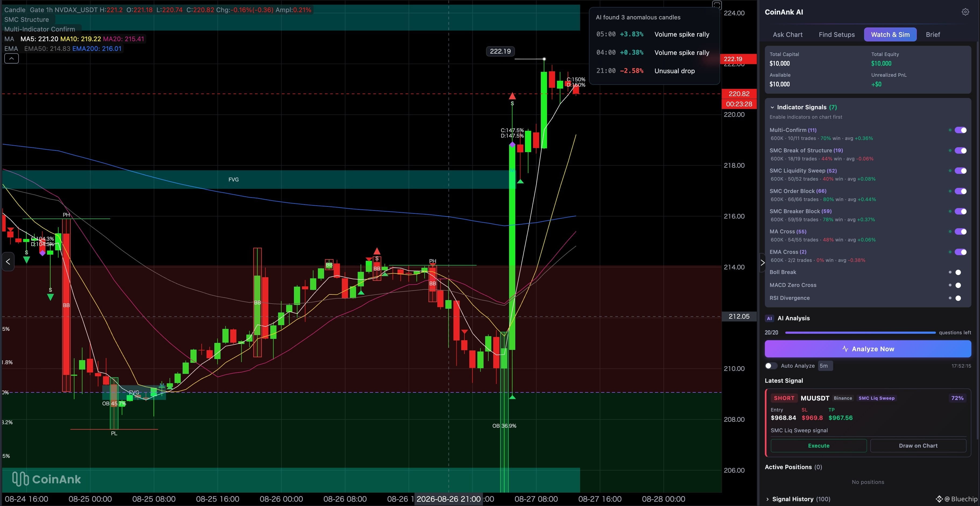Toggle the Multi-Confirm indicator signal
This screenshot has height=506, width=980.
pyautogui.click(x=961, y=130)
